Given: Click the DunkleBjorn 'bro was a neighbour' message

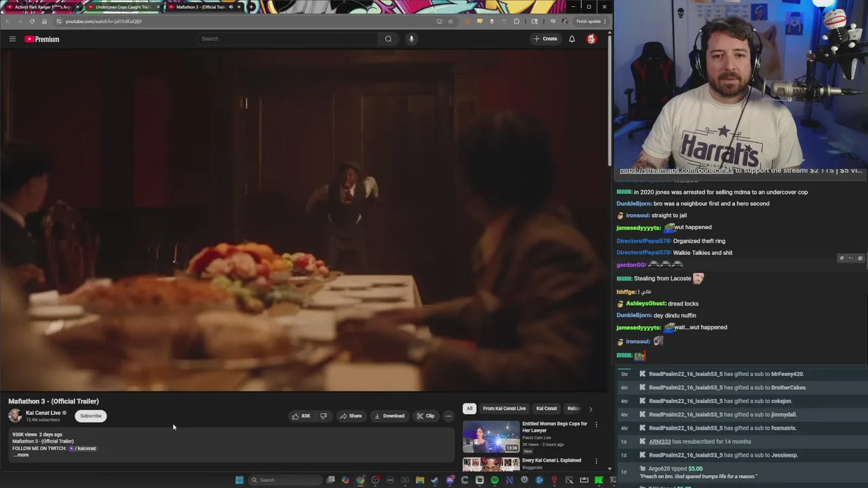Looking at the screenshot, I should click(x=692, y=203).
